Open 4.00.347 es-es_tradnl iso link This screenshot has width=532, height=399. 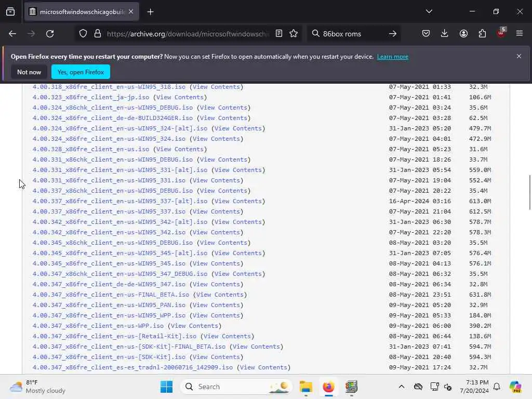click(x=132, y=367)
